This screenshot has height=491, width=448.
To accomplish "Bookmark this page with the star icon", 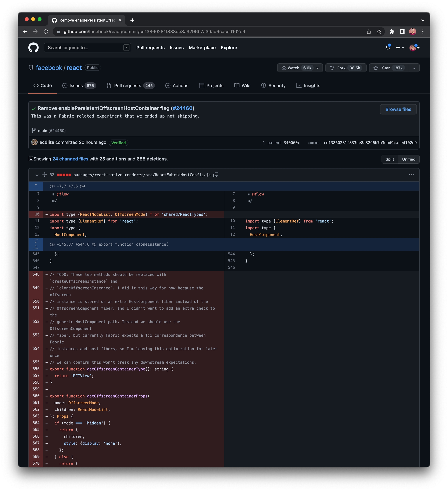I will click(379, 32).
